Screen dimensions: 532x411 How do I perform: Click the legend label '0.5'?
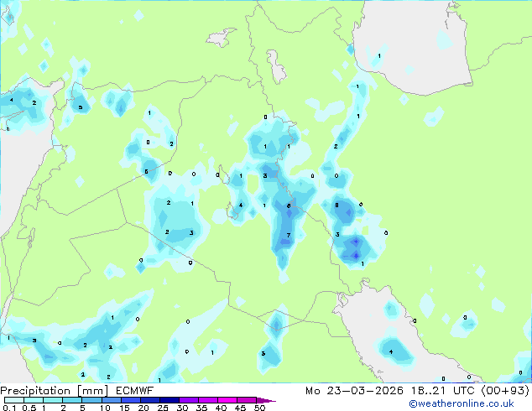pyautogui.click(x=29, y=408)
